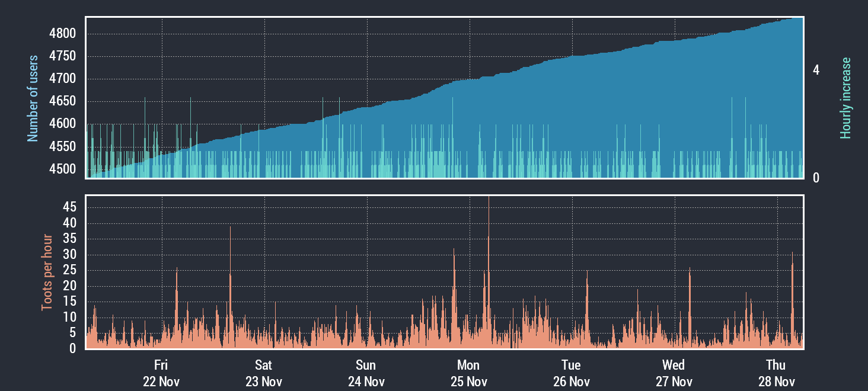Screen dimensions: 868x391
Task: Select the Wed 27 Nov date label
Action: pyautogui.click(x=674, y=373)
